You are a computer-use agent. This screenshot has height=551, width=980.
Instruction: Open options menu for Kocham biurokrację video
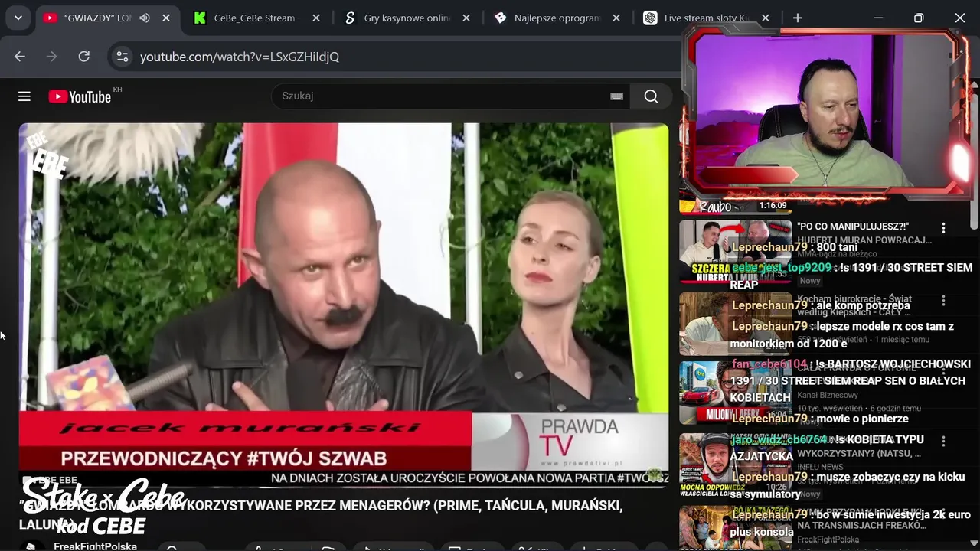pos(943,300)
